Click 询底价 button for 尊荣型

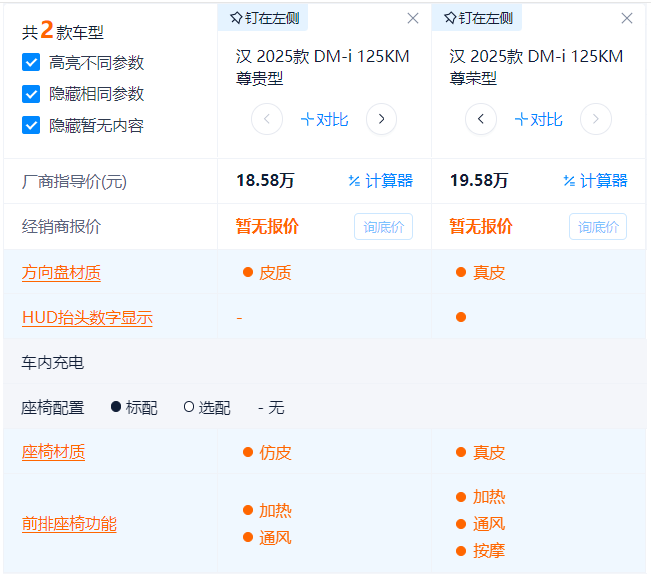[598, 227]
